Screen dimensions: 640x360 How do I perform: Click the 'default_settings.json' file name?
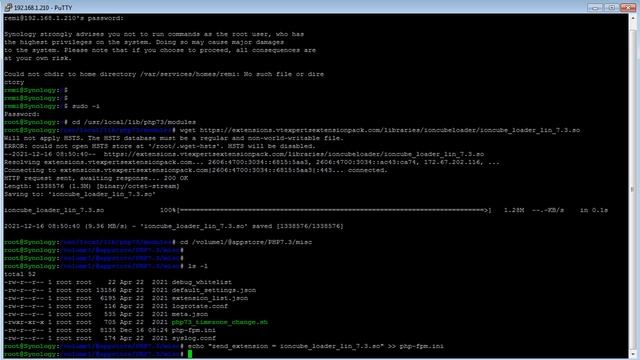(214, 290)
